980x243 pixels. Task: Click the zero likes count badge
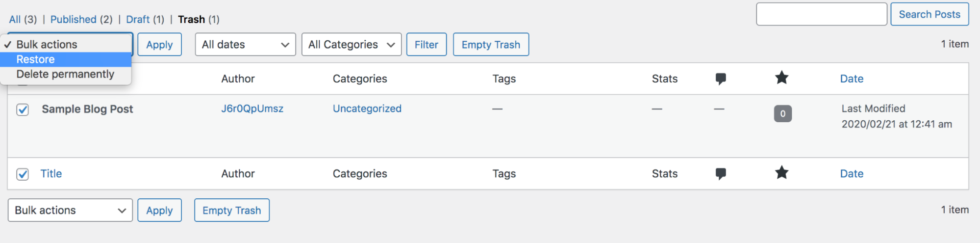click(x=782, y=114)
